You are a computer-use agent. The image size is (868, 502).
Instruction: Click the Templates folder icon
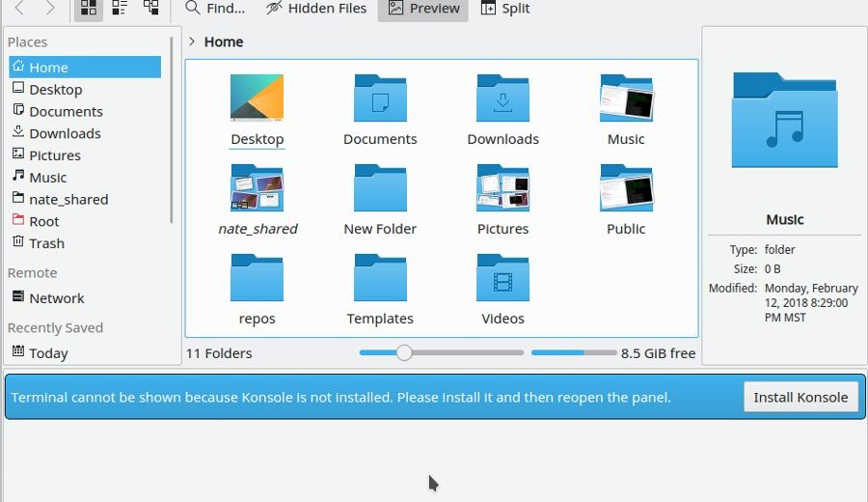380,279
